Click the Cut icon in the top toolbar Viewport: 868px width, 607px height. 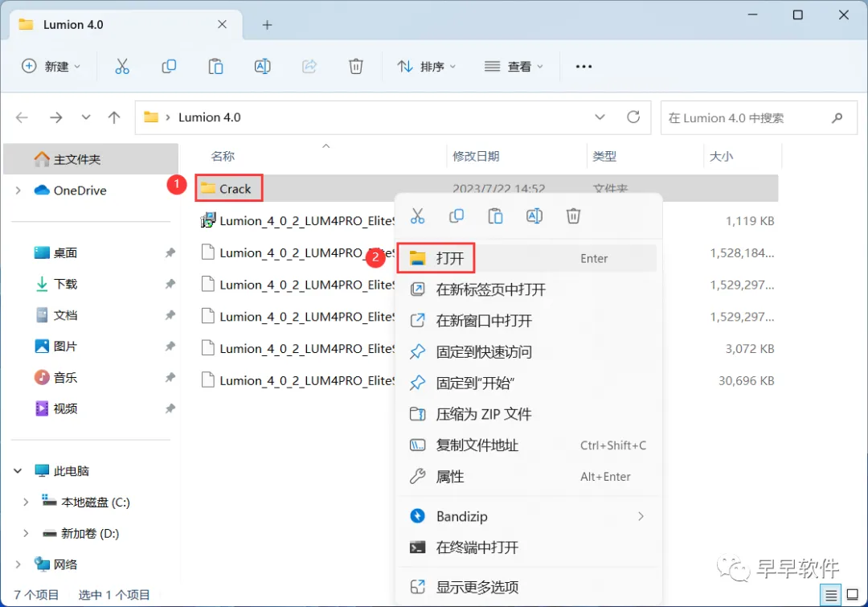(122, 67)
